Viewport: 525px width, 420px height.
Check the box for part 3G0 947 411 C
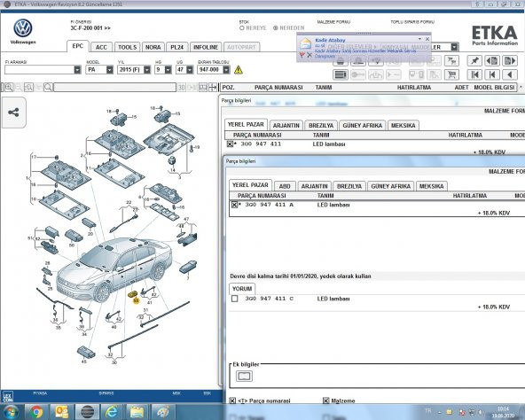click(x=234, y=299)
